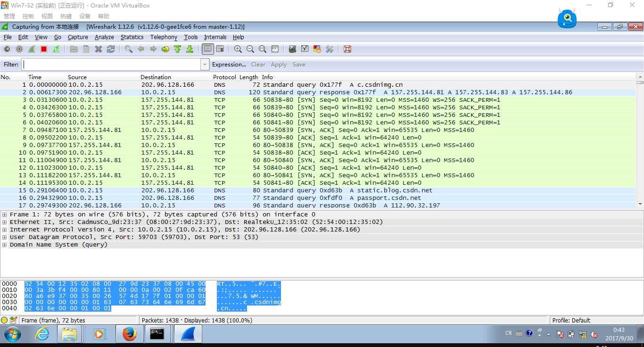
Task: Go to packet number icon
Action: click(x=165, y=49)
